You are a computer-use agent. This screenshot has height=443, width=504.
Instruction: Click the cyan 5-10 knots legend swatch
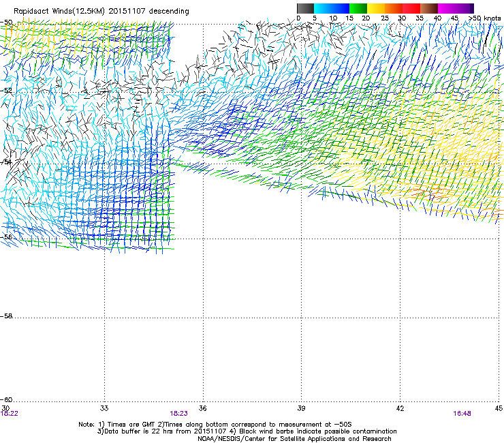click(x=323, y=8)
